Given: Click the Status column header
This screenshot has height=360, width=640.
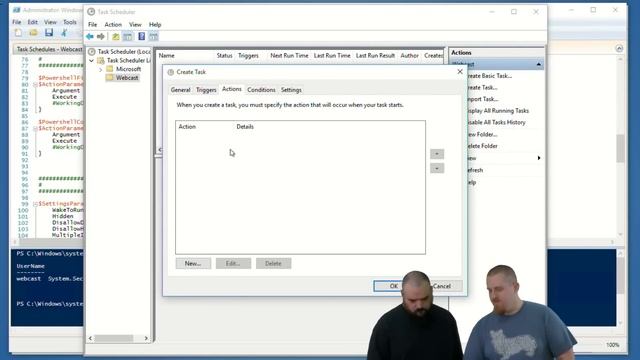Looking at the screenshot, I should [224, 56].
